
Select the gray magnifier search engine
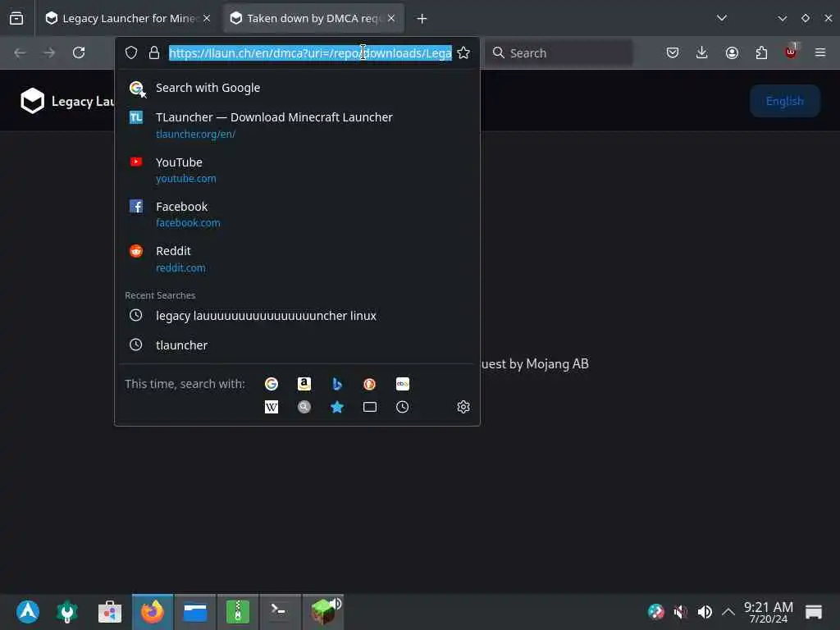click(x=304, y=407)
